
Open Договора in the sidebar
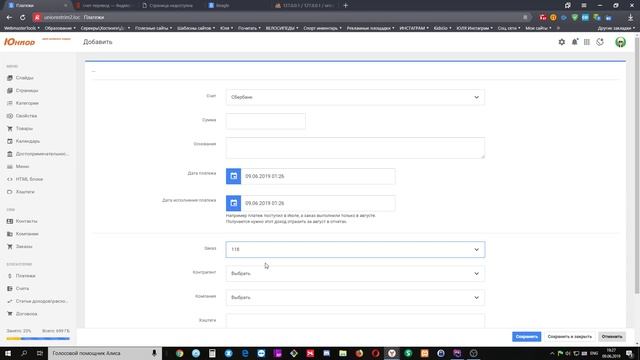pos(26,314)
